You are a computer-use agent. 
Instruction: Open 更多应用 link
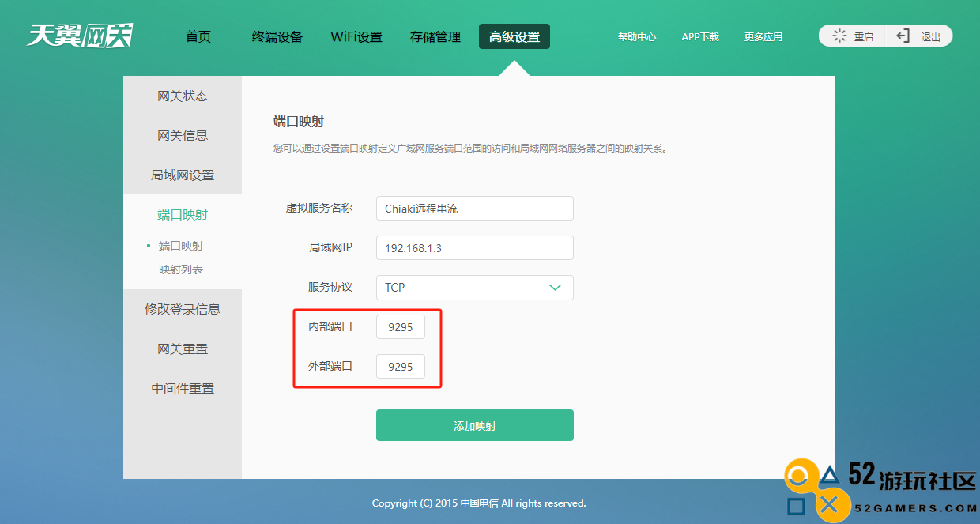pos(763,37)
